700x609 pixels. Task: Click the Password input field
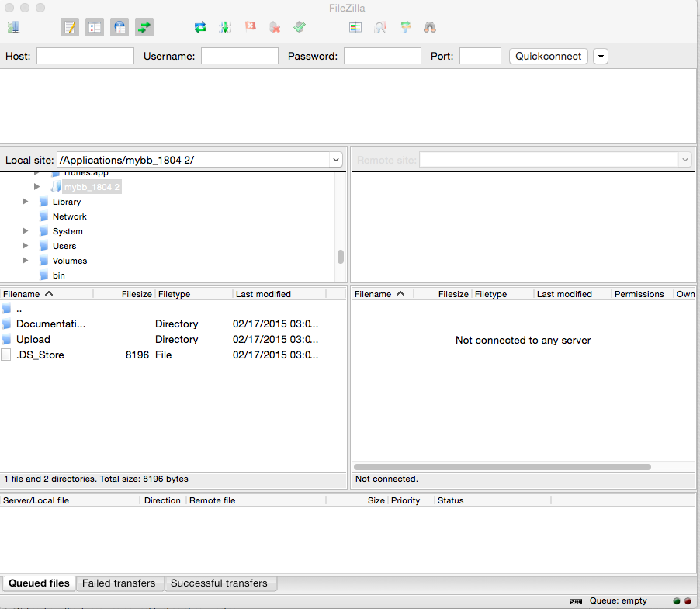(383, 56)
